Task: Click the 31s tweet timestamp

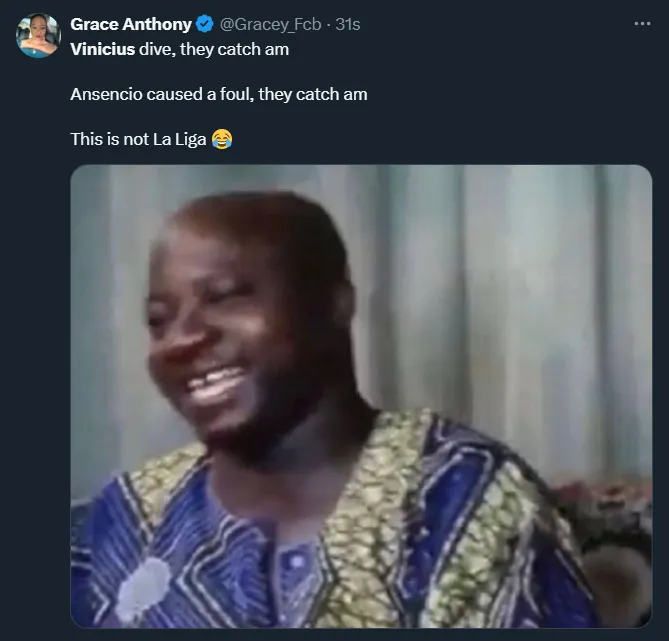Action: 348,24
